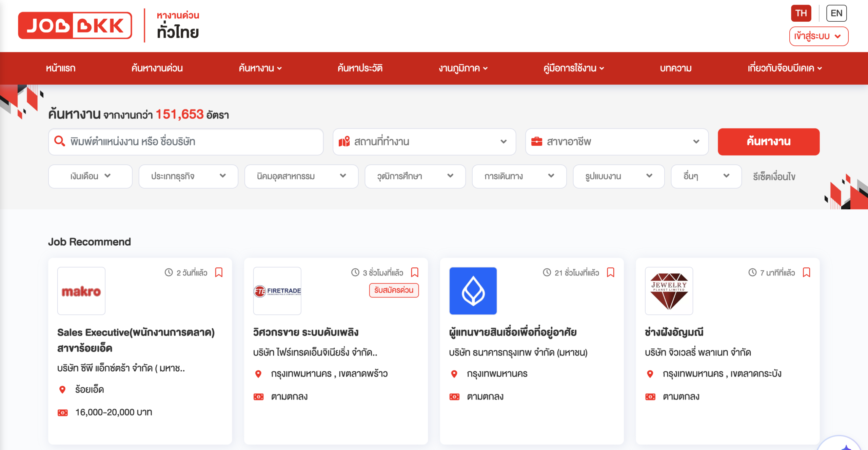Viewport: 868px width, 450px height.
Task: Open the งานภูมิภาค menu
Action: tap(463, 68)
